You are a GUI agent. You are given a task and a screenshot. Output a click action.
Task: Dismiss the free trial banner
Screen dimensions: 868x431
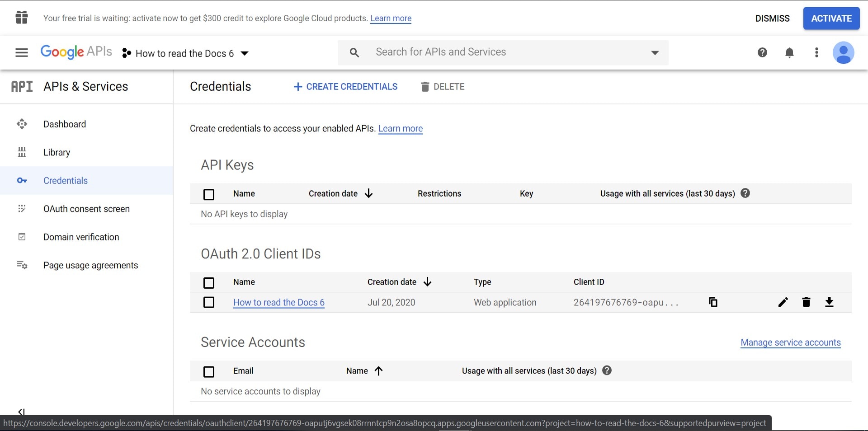772,18
